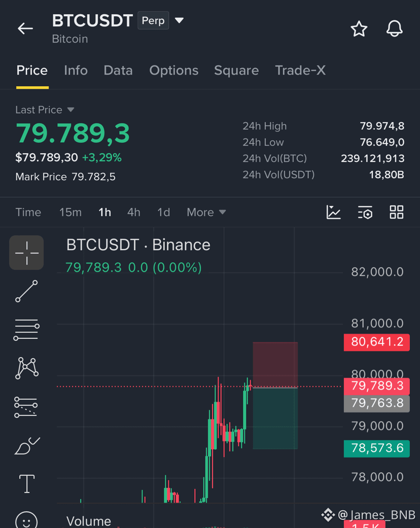Click the 80,641.2 stop price label

376,342
